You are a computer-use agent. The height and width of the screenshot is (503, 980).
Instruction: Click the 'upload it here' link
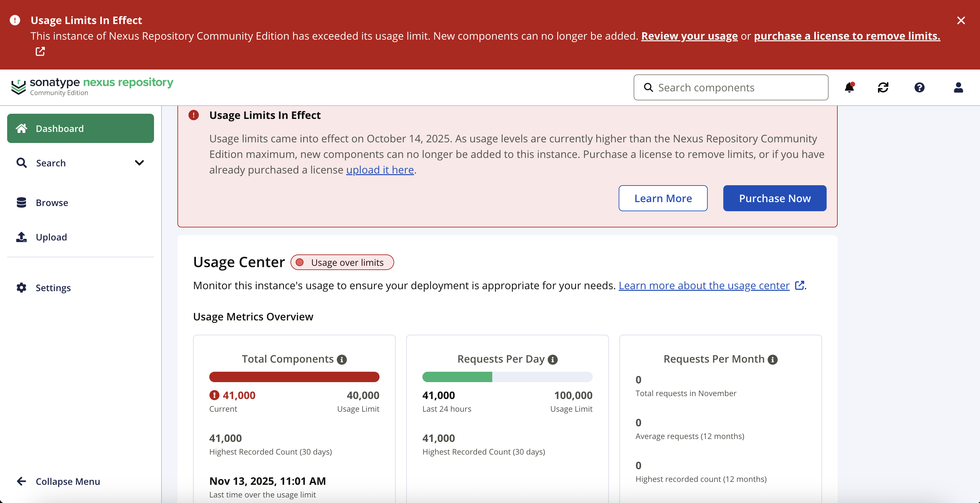[380, 170]
